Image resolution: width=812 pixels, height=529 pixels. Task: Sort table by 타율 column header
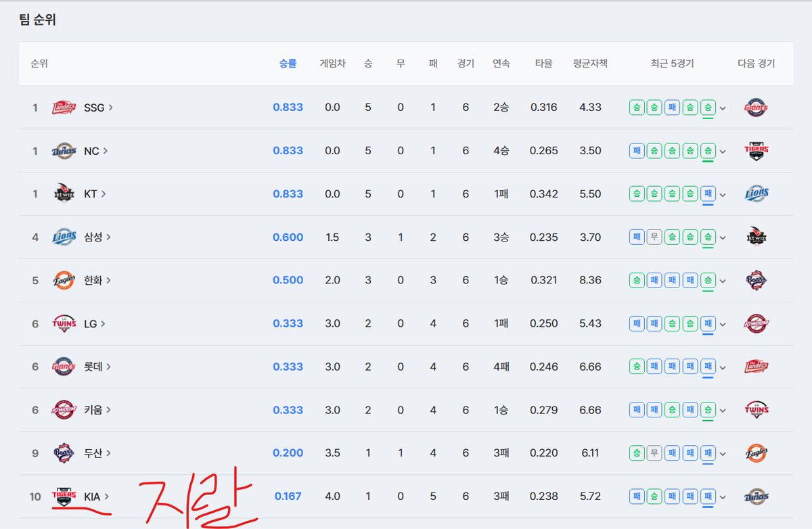(x=543, y=64)
